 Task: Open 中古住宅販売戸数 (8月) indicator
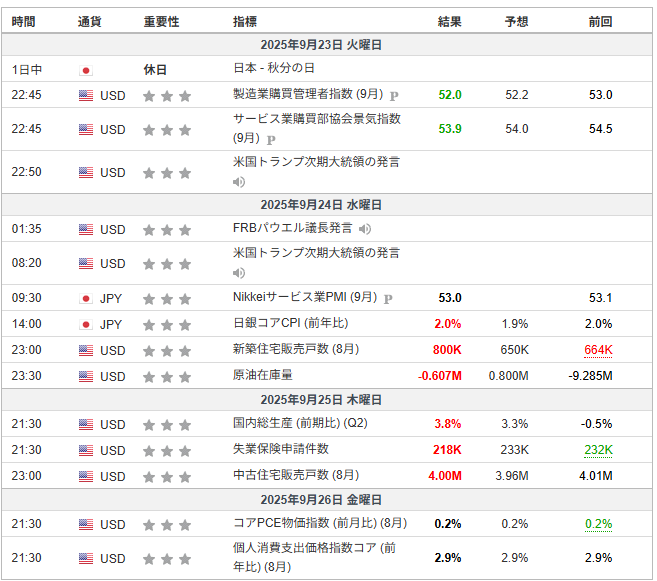pos(296,475)
